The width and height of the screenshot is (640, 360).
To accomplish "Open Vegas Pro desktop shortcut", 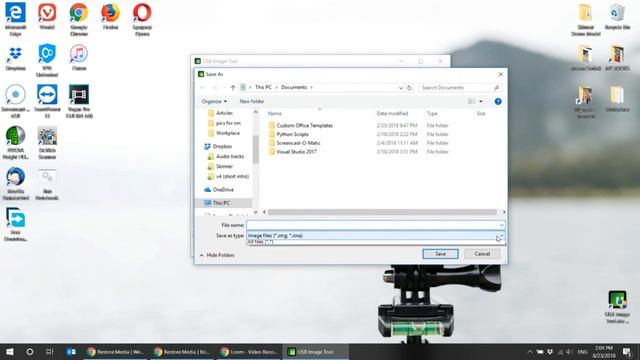I will point(79,101).
